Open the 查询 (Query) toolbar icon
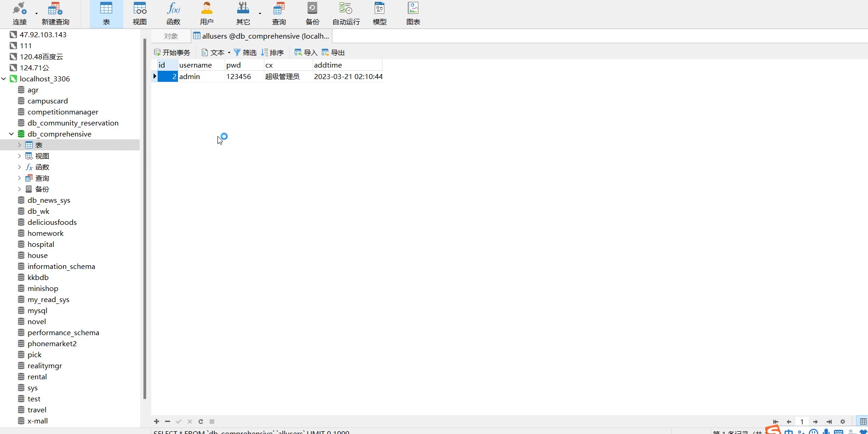 (279, 14)
